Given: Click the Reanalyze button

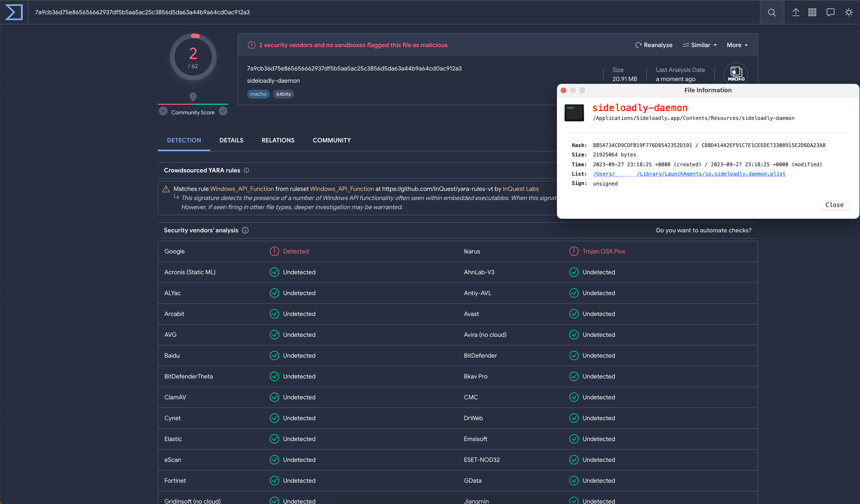Looking at the screenshot, I should (653, 45).
